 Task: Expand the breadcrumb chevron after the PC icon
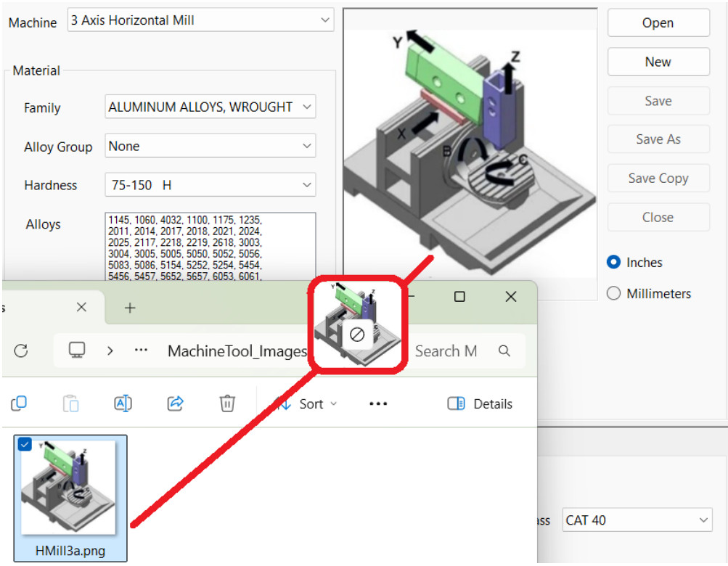(x=110, y=351)
